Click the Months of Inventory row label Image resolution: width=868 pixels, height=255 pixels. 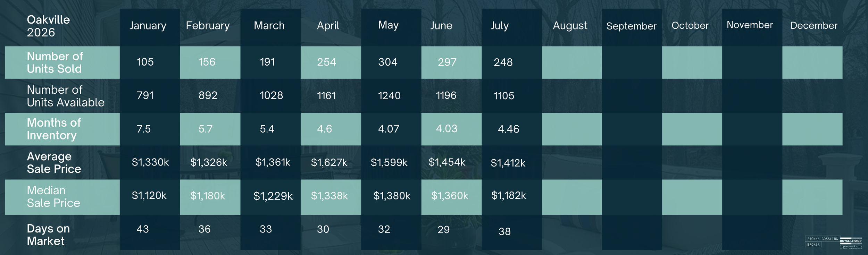54,129
